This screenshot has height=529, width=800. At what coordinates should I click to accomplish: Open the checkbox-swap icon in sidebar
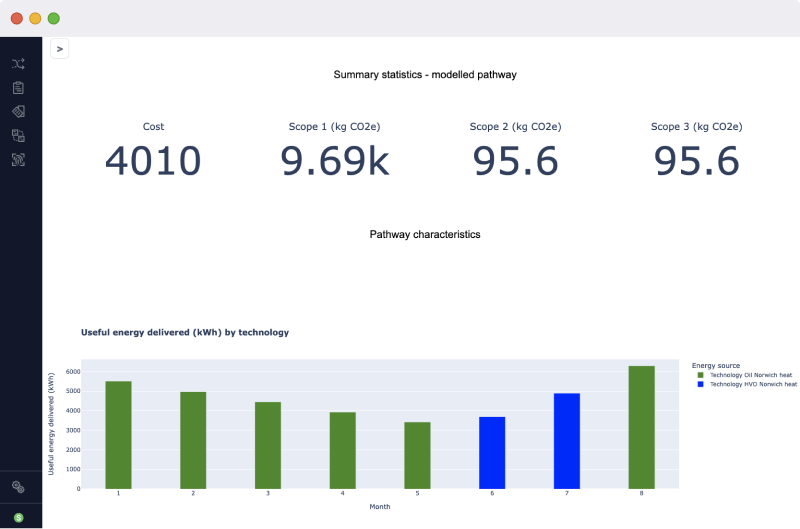click(x=18, y=135)
